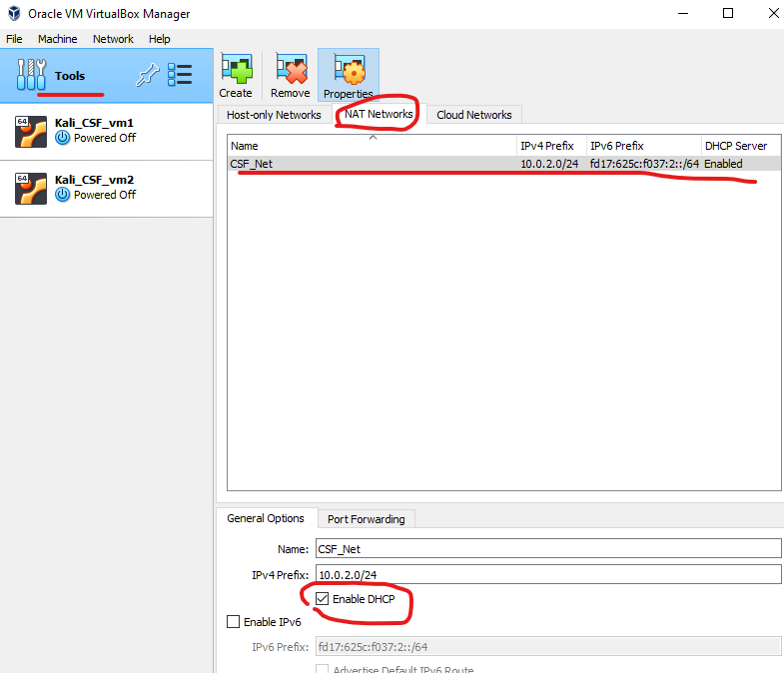
Task: Click the IPv6 Prefix column header
Action: coord(644,146)
